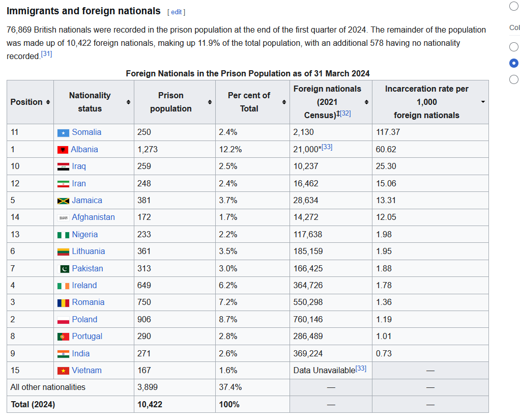The height and width of the screenshot is (420, 520).
Task: Click the table caption about Foreign Nationals
Action: point(248,74)
